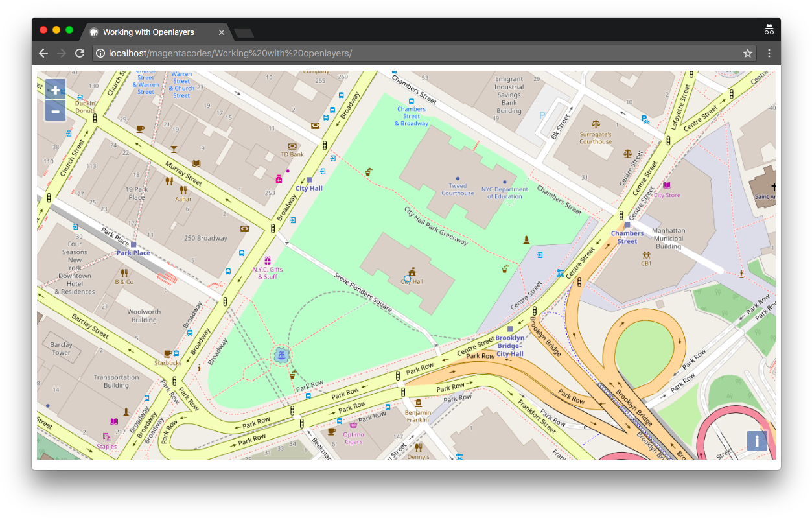
Task: Click the City Store book icon
Action: coord(667,186)
